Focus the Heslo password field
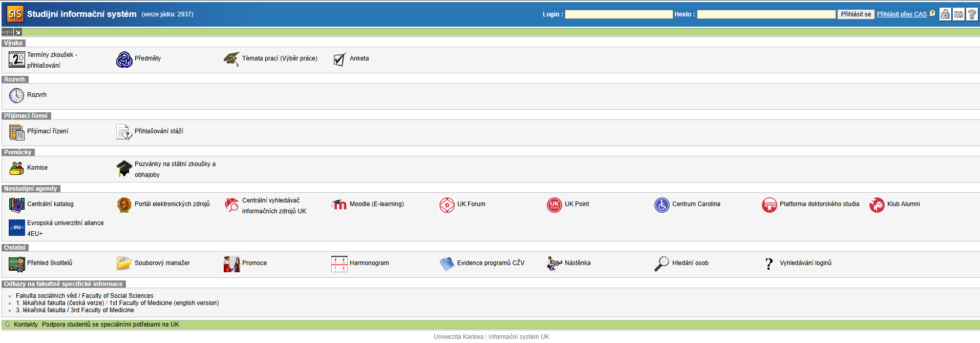 [766, 14]
